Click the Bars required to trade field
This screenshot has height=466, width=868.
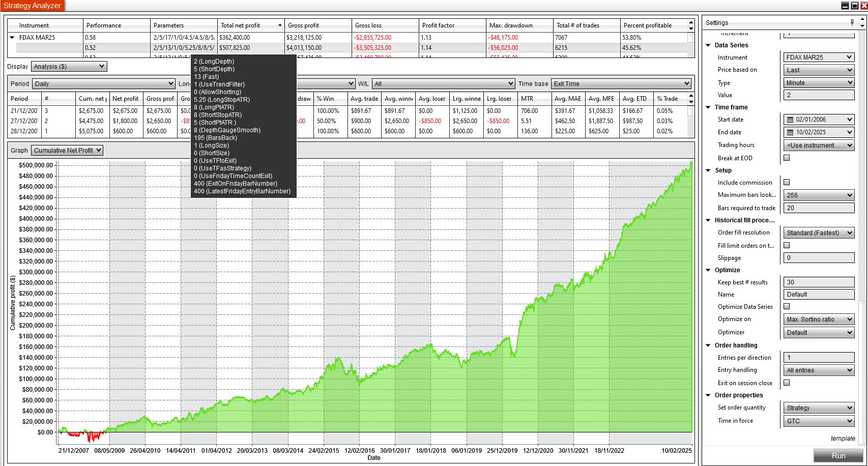click(819, 208)
